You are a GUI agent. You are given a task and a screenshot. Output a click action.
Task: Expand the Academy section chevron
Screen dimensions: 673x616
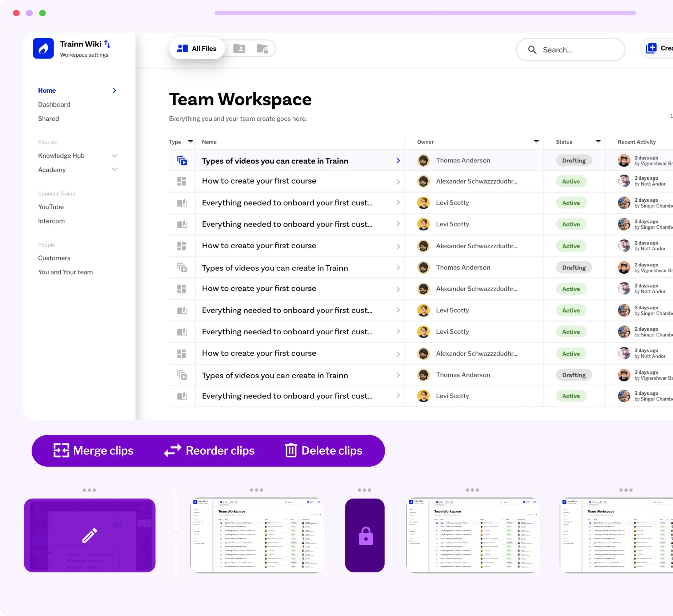[115, 169]
